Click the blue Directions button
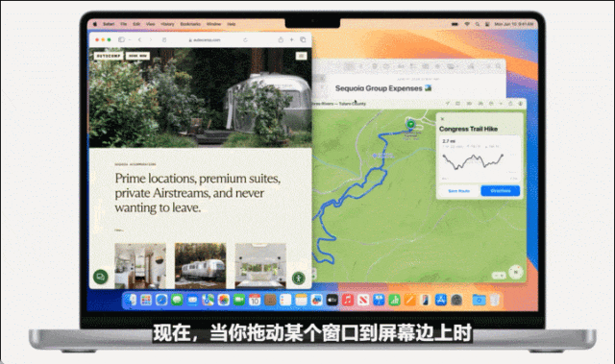 coord(500,191)
